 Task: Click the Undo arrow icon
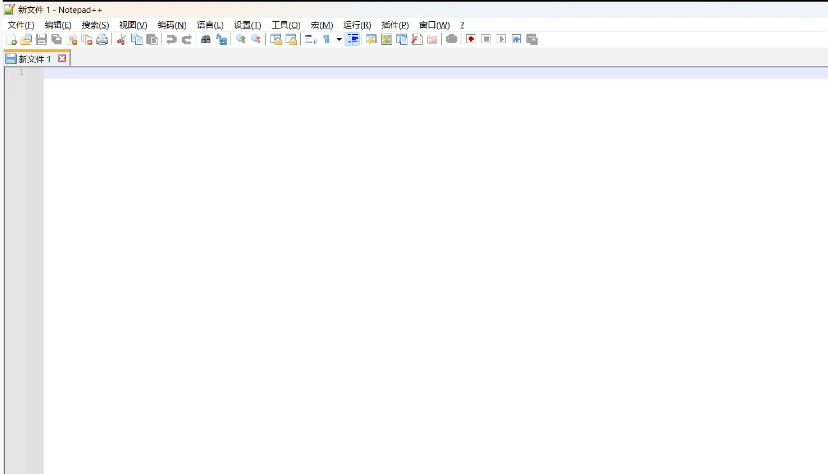171,39
